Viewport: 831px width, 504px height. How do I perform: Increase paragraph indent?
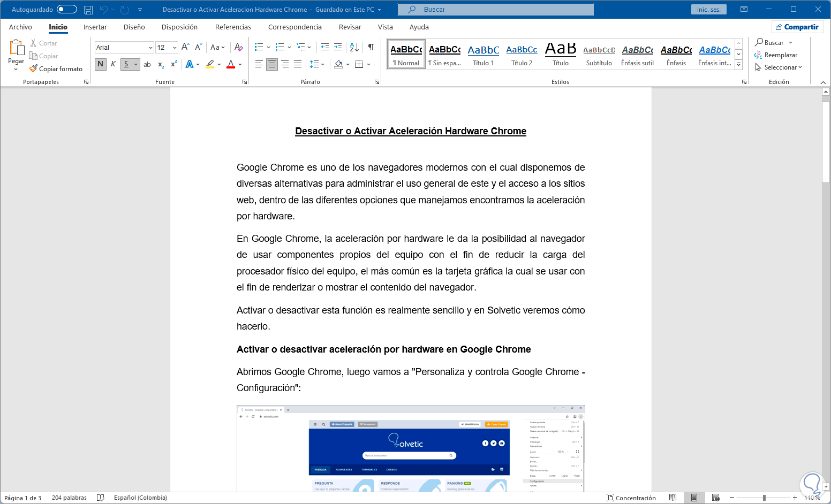(338, 47)
